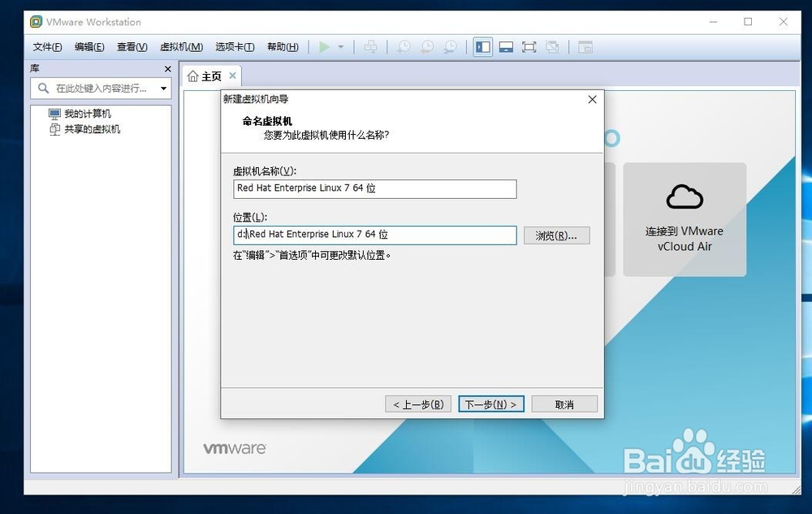Open the 查看(V) menu
The image size is (812, 514).
(132, 47)
